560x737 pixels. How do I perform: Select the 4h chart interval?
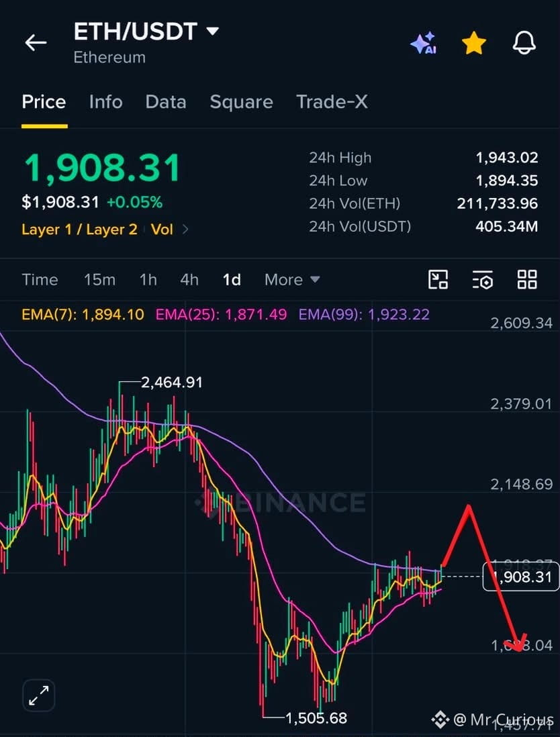tap(189, 280)
